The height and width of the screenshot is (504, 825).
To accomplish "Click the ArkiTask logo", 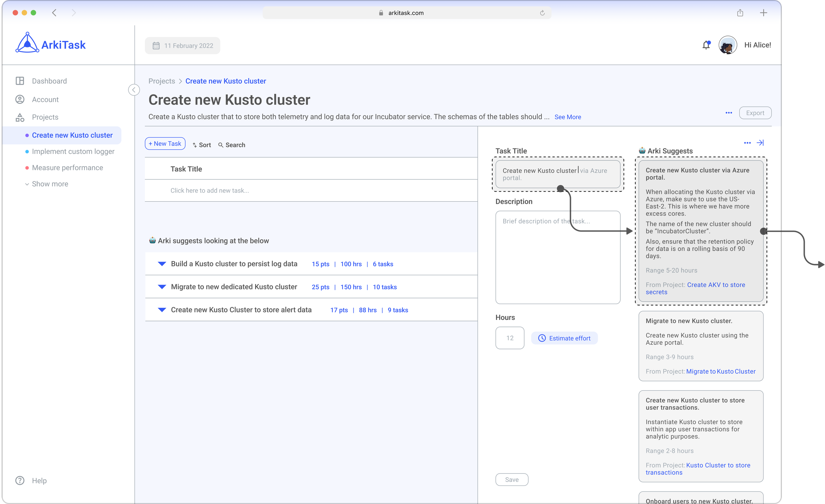I will point(50,44).
